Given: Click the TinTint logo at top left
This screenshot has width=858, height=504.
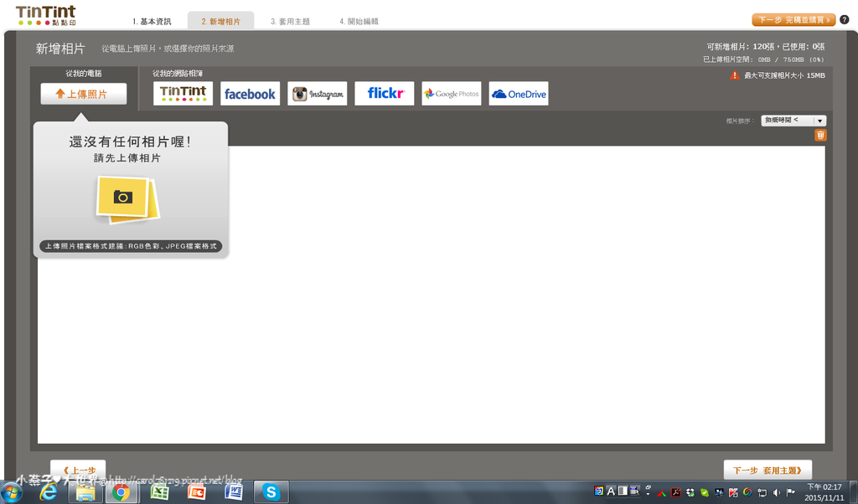Looking at the screenshot, I should [x=45, y=15].
